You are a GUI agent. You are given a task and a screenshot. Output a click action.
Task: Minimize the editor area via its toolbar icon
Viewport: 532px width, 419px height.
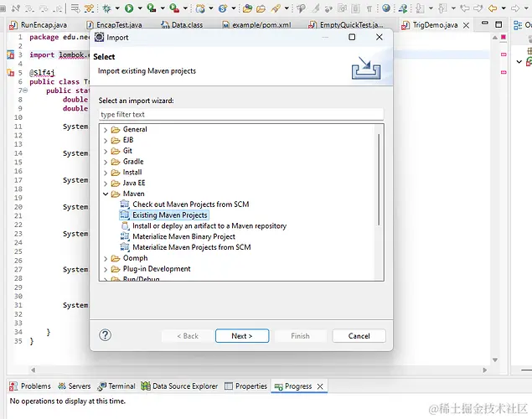pyautogui.click(x=485, y=23)
